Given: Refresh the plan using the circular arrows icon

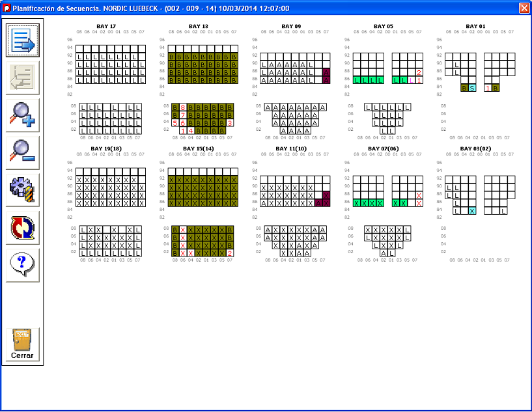Looking at the screenshot, I should tap(23, 228).
